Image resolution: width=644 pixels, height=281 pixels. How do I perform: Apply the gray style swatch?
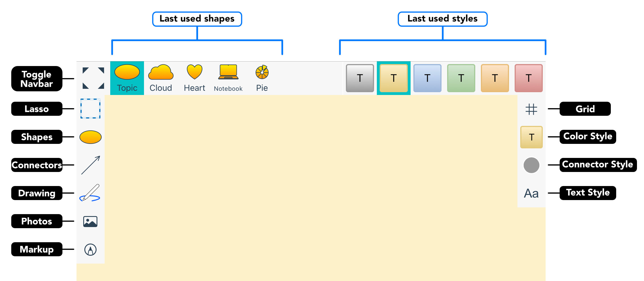(359, 78)
